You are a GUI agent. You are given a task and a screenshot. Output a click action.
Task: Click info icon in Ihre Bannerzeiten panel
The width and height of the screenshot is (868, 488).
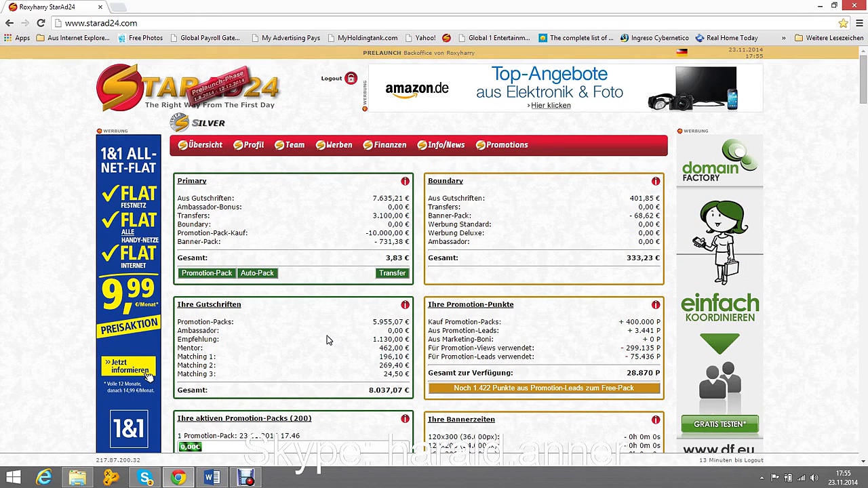(x=655, y=420)
